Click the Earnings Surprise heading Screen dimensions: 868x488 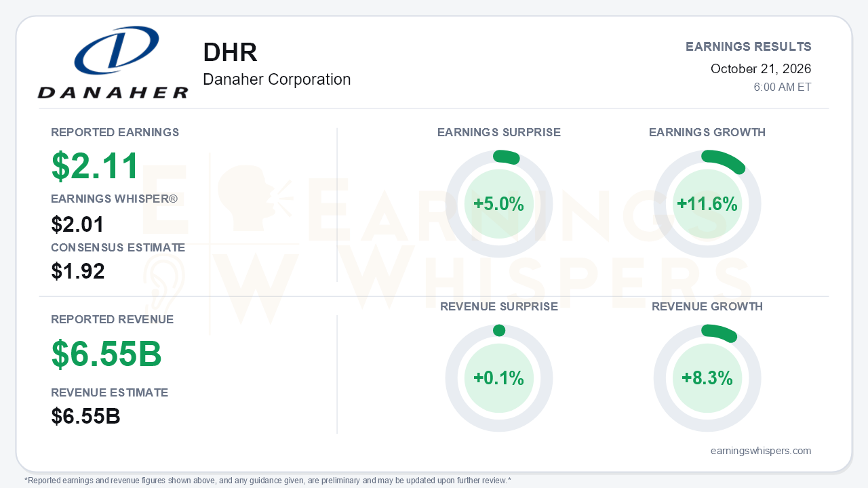tap(499, 132)
